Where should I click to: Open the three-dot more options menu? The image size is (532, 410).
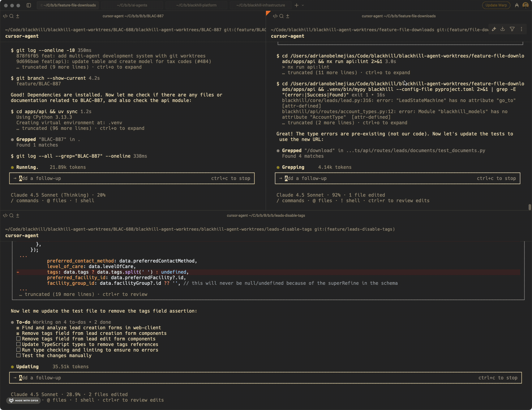[521, 29]
